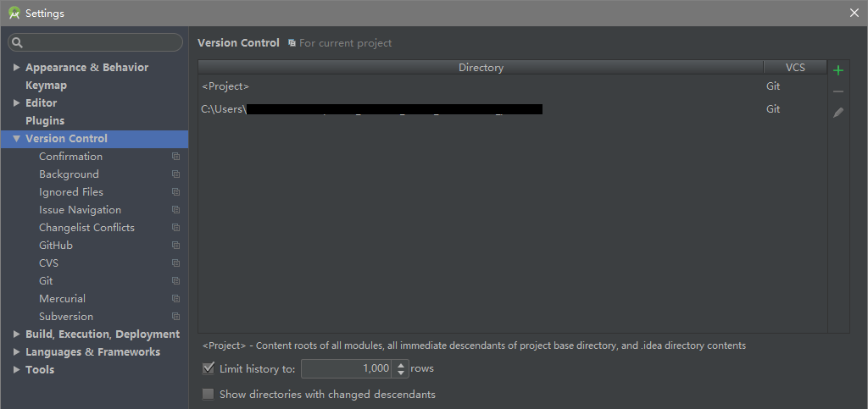Select Ignored Files under Version Control
The height and width of the screenshot is (409, 868).
point(71,192)
